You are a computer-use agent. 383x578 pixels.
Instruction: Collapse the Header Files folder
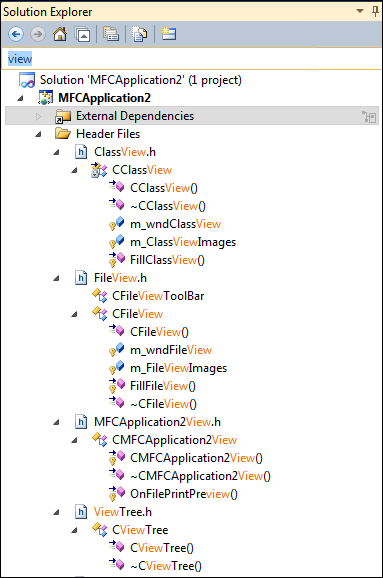(x=38, y=134)
